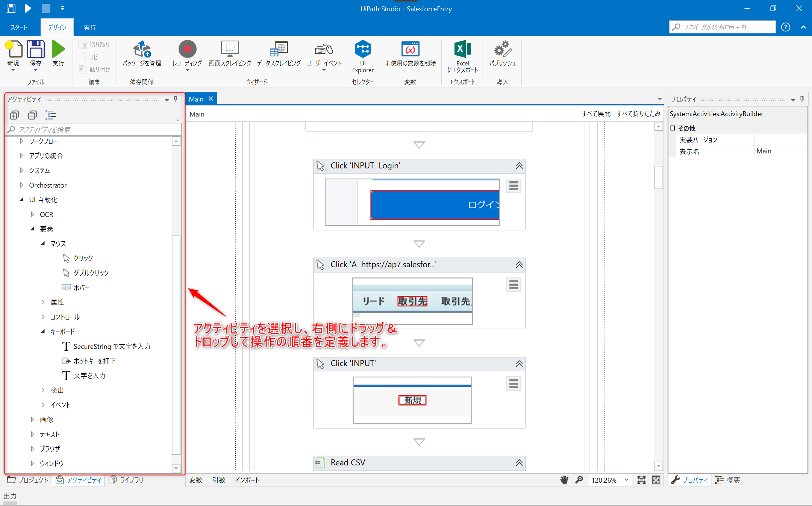The image size is (812, 506).
Task: Click collapse all icon in Activities panel
Action: 32,115
